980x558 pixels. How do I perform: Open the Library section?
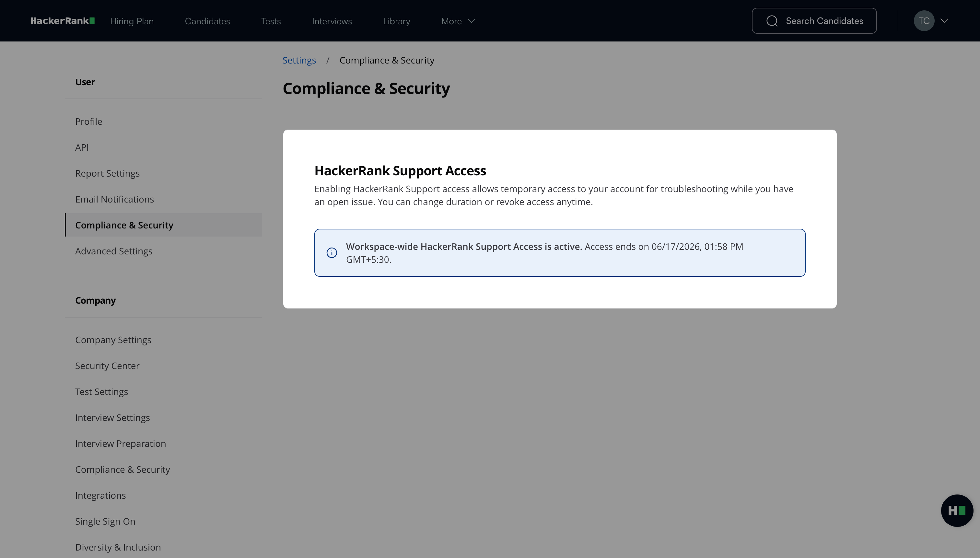pyautogui.click(x=397, y=21)
